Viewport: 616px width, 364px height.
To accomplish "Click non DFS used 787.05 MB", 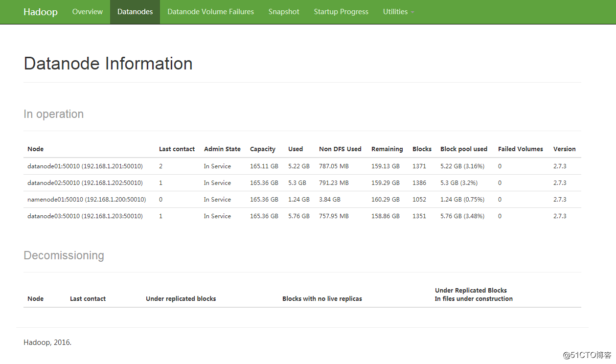I will (334, 166).
